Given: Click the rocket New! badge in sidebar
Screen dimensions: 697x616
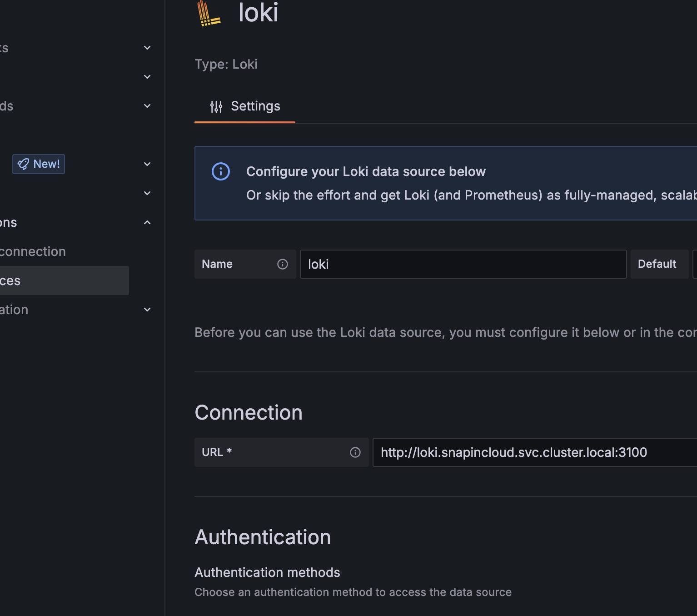Looking at the screenshot, I should [x=39, y=164].
